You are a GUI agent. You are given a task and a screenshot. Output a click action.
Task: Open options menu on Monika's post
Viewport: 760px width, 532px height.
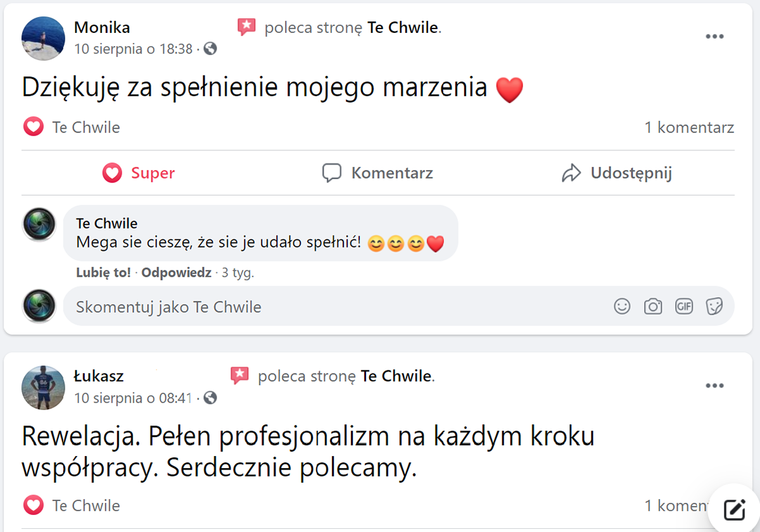714,37
